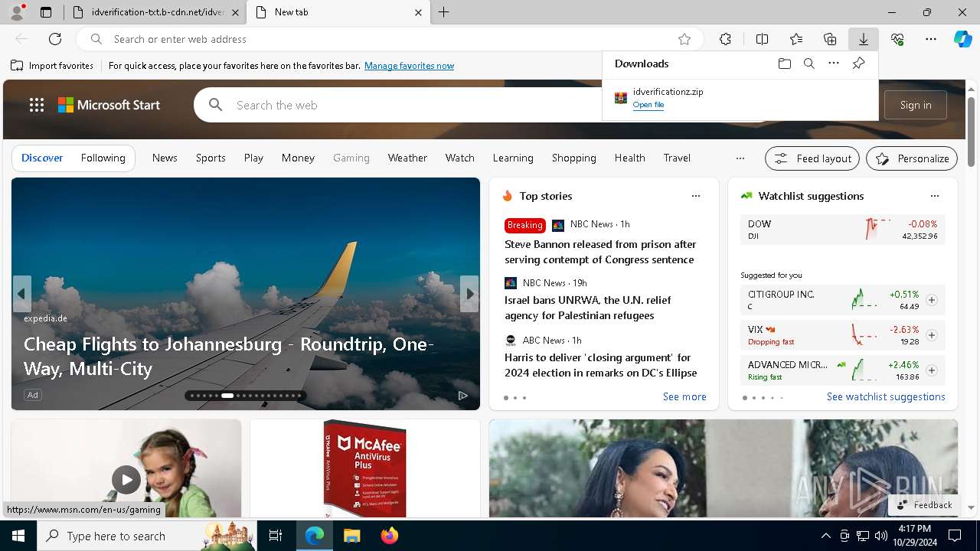This screenshot has width=980, height=551.
Task: Open File Explorer from taskbar
Action: [x=351, y=536]
